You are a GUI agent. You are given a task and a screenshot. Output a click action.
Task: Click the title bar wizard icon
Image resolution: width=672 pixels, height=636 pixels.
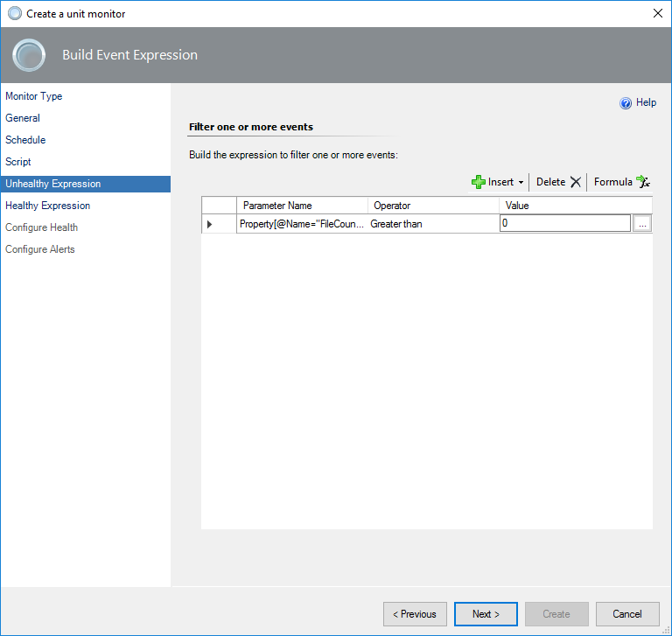point(15,13)
